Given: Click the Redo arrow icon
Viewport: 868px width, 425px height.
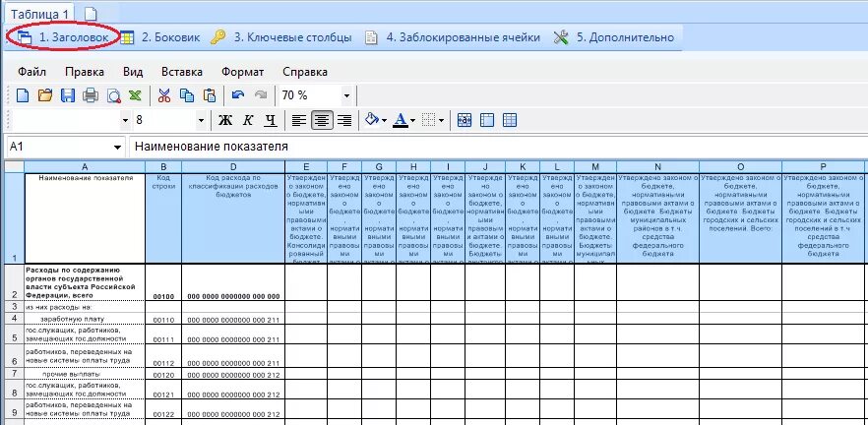Looking at the screenshot, I should click(x=260, y=95).
